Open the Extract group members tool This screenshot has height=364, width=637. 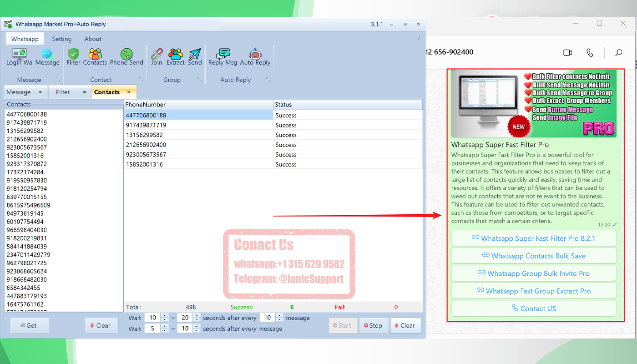[176, 57]
